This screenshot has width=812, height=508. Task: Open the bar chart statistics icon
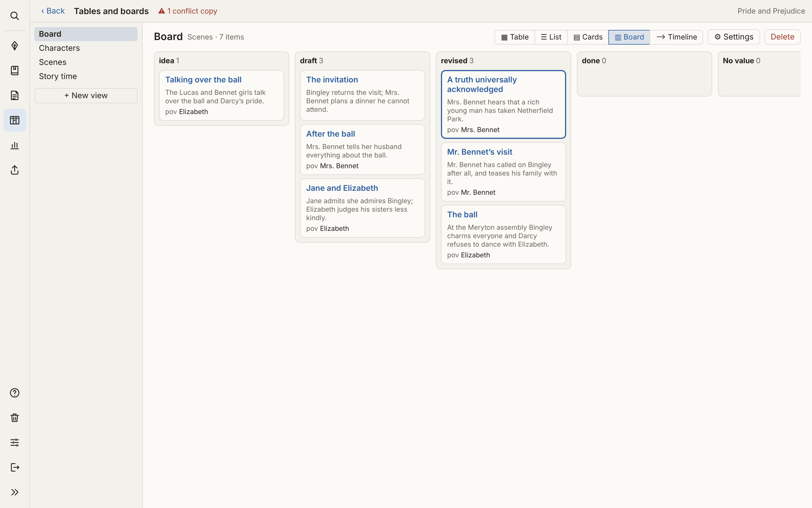coord(14,145)
